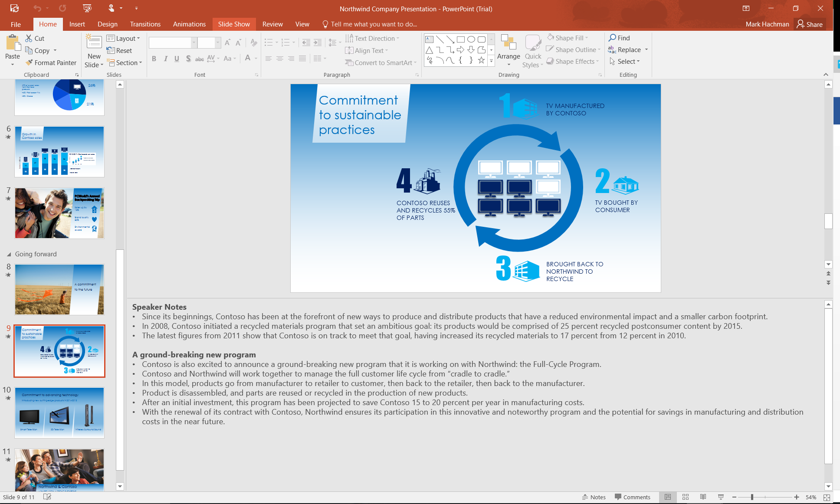This screenshot has height=504, width=840.
Task: Switch to Normal view in status bar
Action: tap(668, 497)
